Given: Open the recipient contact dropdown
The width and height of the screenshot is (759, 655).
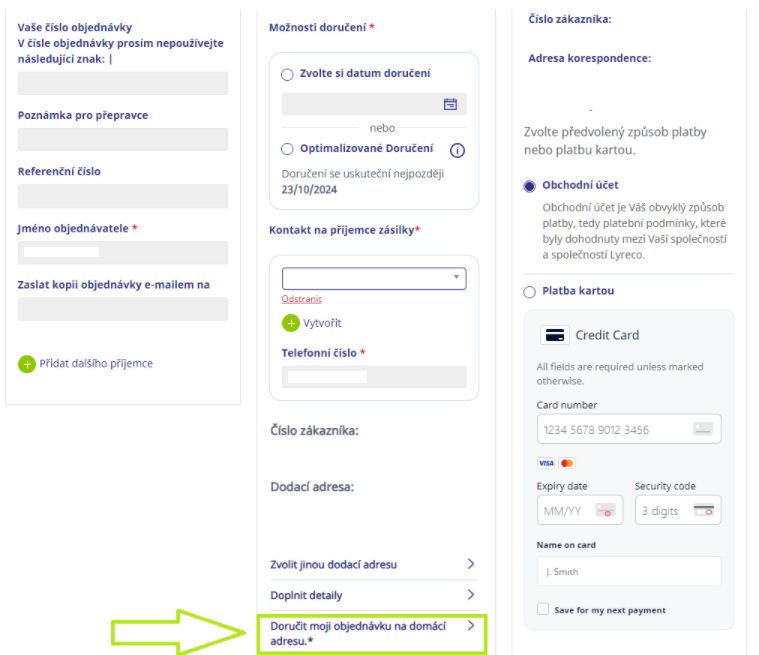Looking at the screenshot, I should coord(374,278).
